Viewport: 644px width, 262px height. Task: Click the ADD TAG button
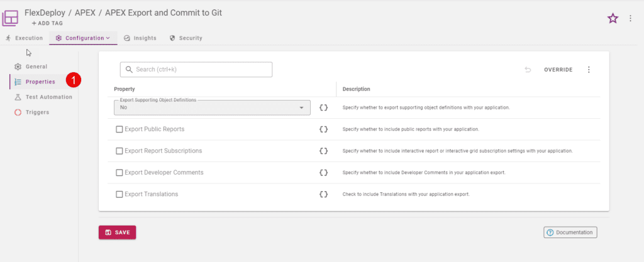(x=47, y=23)
